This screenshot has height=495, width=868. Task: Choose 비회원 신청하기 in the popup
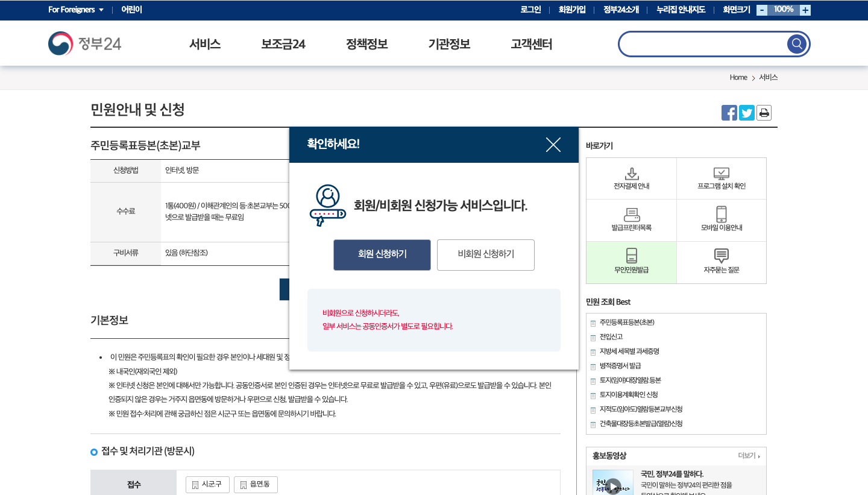pos(485,254)
